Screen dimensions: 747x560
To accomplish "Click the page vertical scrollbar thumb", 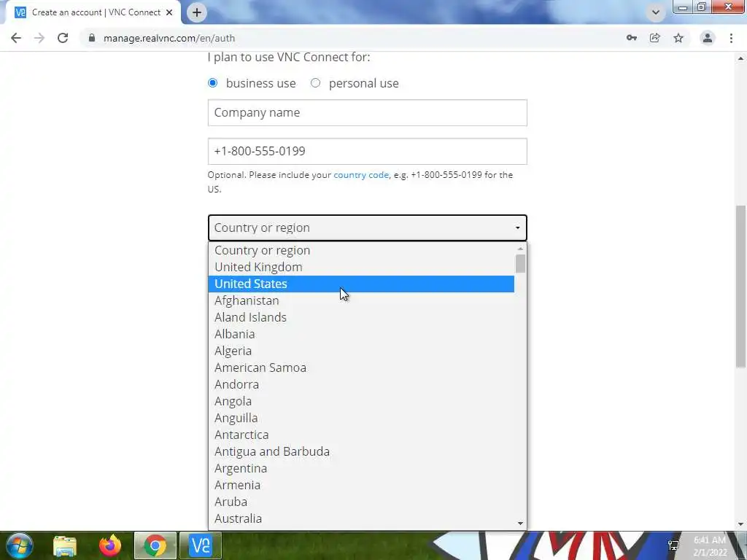I will point(740,286).
